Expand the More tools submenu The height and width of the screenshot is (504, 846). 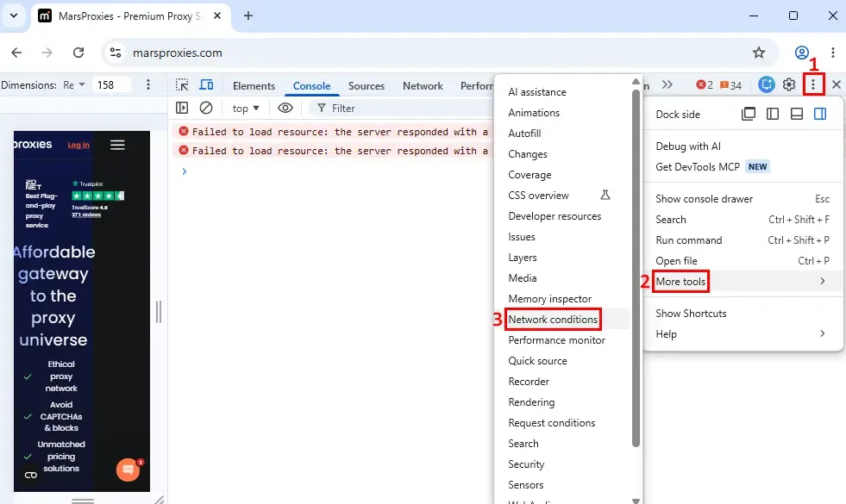point(743,282)
